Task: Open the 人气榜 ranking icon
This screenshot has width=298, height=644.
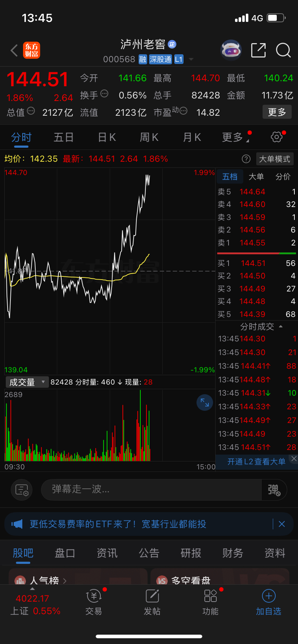Action: [x=20, y=580]
